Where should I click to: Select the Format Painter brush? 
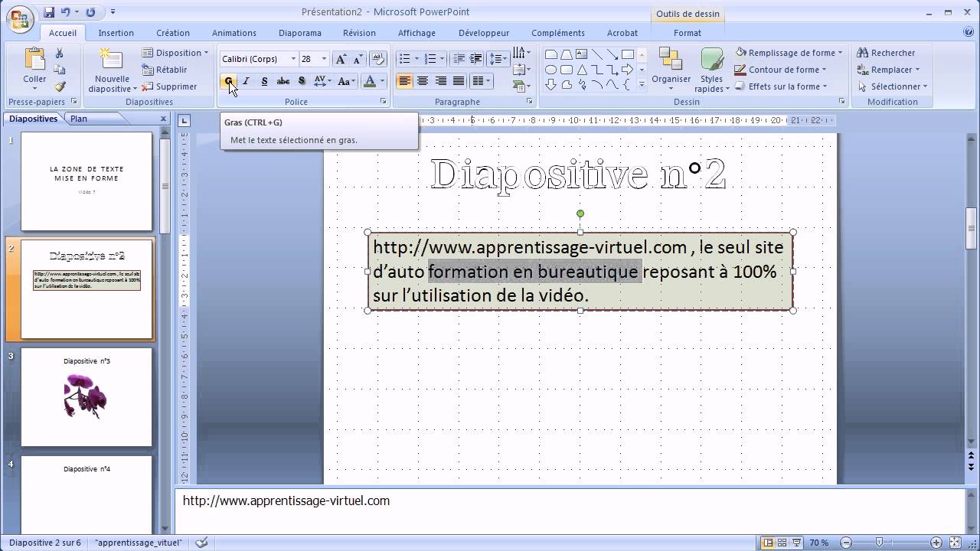click(x=60, y=87)
